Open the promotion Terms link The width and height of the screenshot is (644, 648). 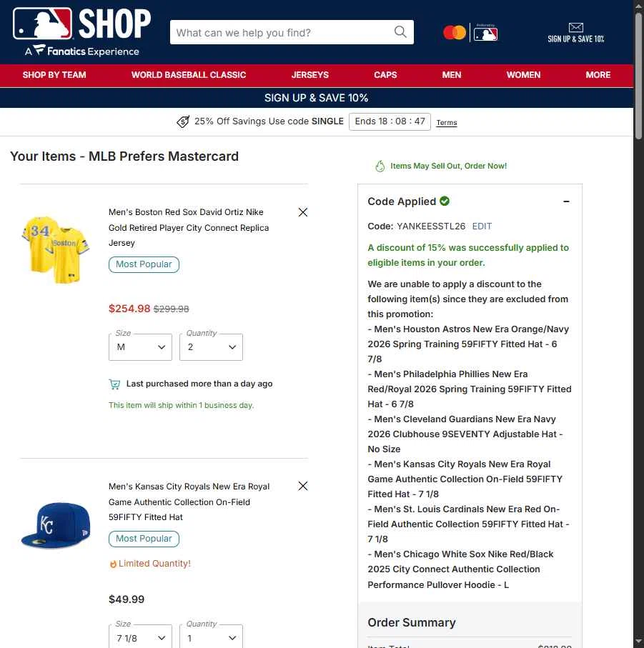point(447,123)
